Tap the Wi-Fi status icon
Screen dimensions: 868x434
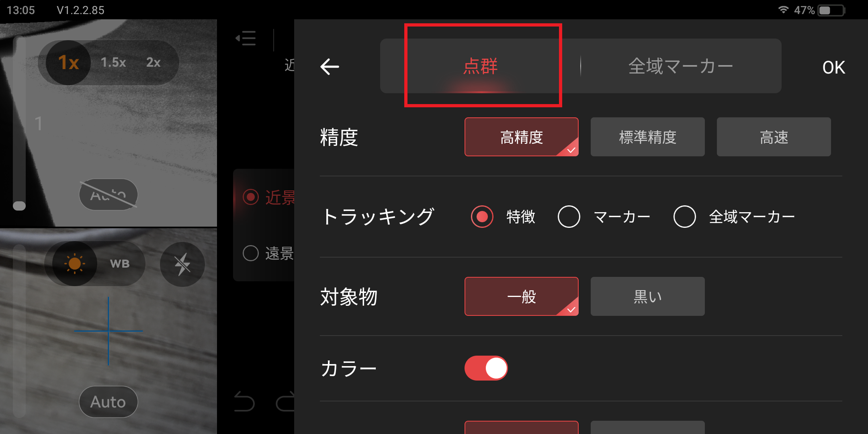click(783, 10)
